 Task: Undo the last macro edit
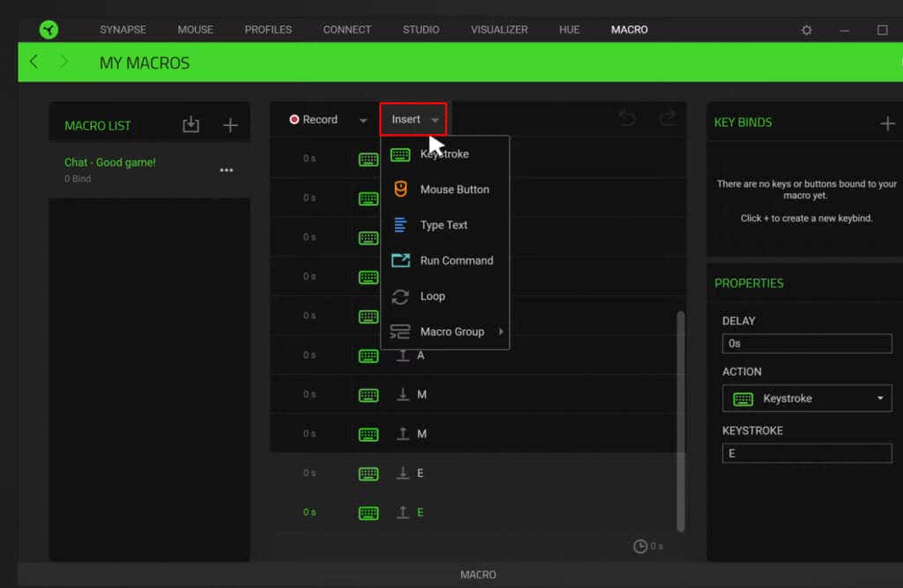click(628, 119)
